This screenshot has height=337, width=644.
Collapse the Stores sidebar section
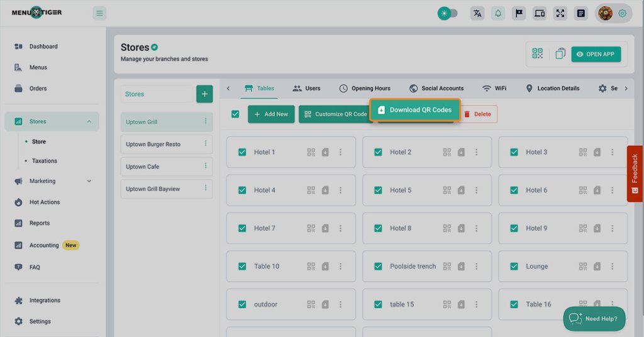[89, 121]
